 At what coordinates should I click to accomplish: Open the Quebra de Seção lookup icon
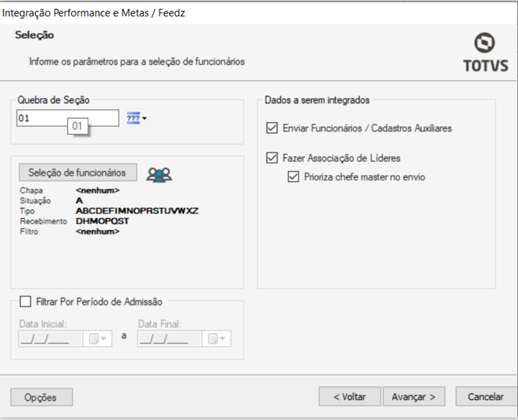[137, 118]
